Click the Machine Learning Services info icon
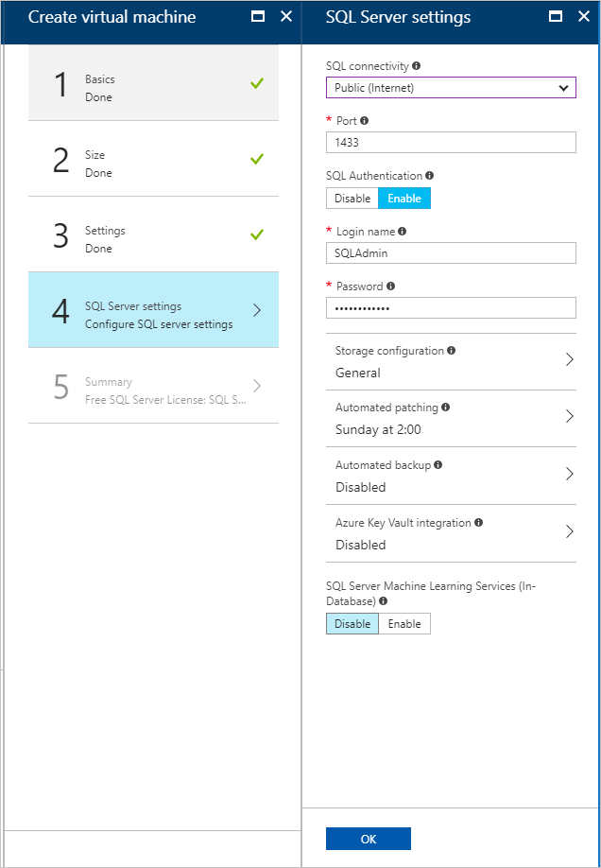 coord(383,600)
